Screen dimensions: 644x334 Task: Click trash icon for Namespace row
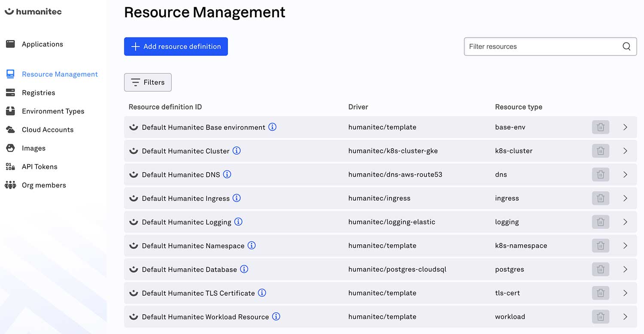tap(601, 245)
